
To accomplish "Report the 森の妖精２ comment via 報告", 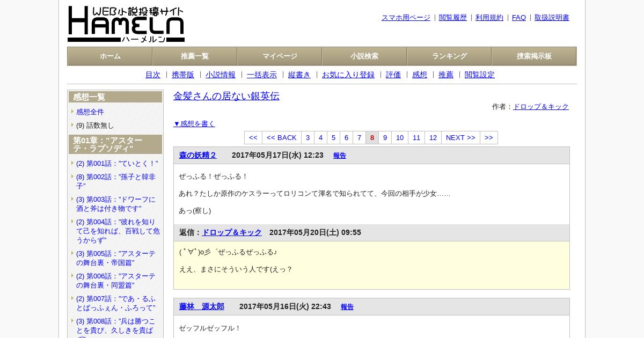I will pyautogui.click(x=340, y=156).
